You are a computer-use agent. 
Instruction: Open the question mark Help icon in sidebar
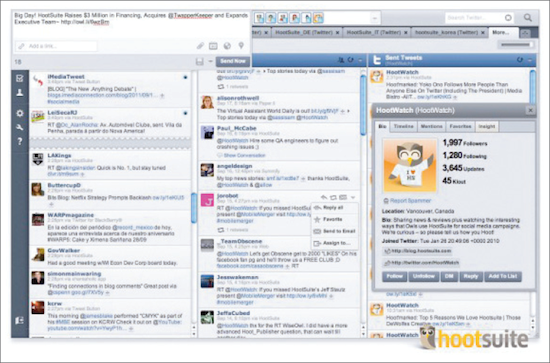[x=20, y=141]
